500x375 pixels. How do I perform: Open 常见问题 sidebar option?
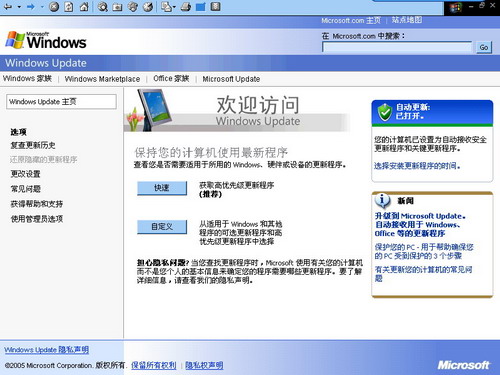[26, 189]
